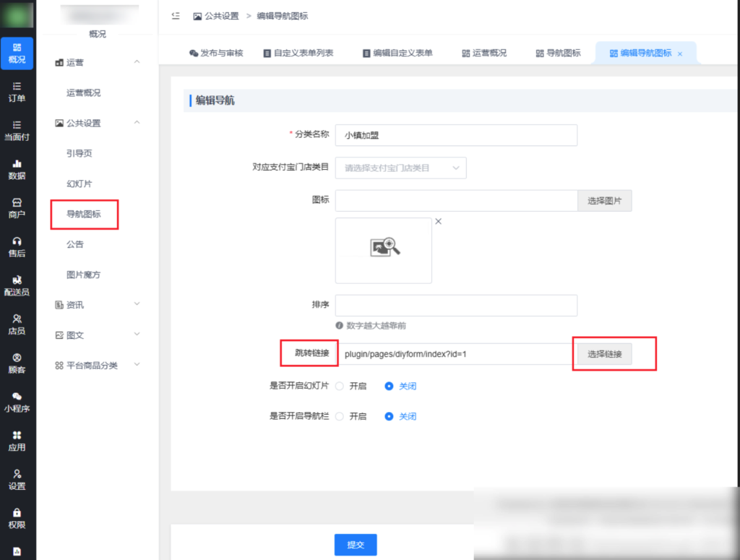Open the 售后 after-sales icon
740x560 pixels.
tap(17, 246)
